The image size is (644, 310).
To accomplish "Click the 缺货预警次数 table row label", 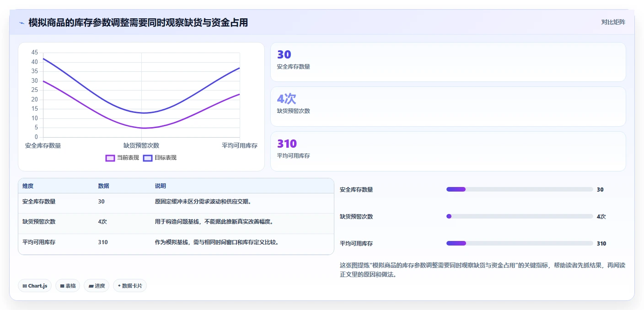I will pyautogui.click(x=39, y=221).
